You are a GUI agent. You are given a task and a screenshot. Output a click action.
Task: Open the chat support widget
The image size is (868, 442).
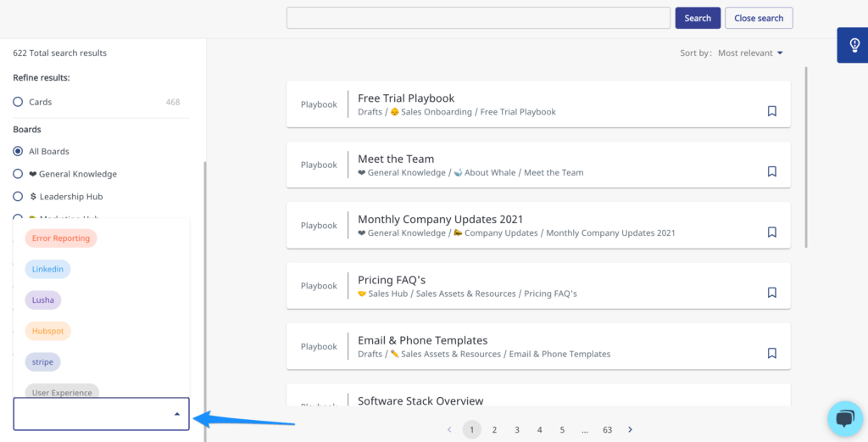tap(844, 418)
